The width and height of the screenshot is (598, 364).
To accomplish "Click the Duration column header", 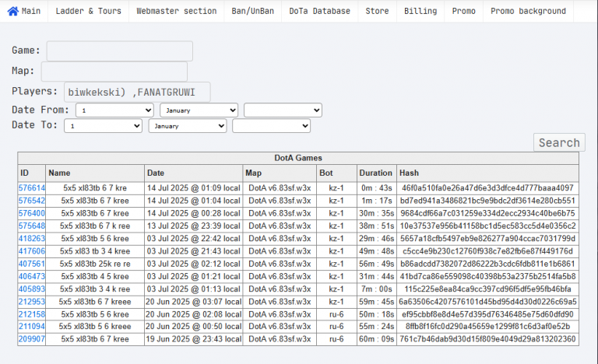I will [375, 173].
